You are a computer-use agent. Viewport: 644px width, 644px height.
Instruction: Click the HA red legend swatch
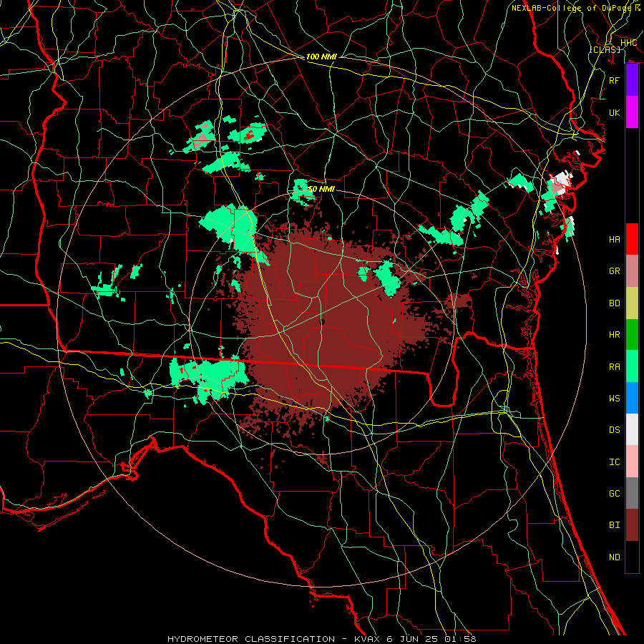pyautogui.click(x=632, y=239)
